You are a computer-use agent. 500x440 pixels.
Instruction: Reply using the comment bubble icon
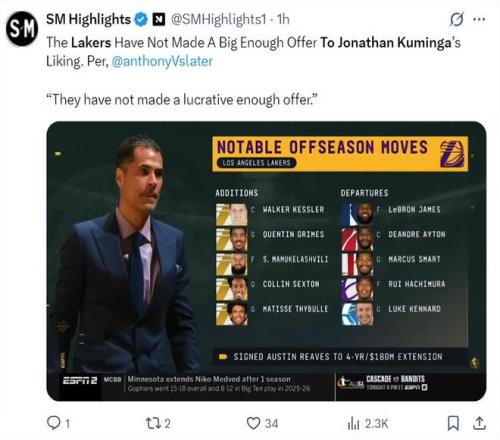click(x=53, y=423)
